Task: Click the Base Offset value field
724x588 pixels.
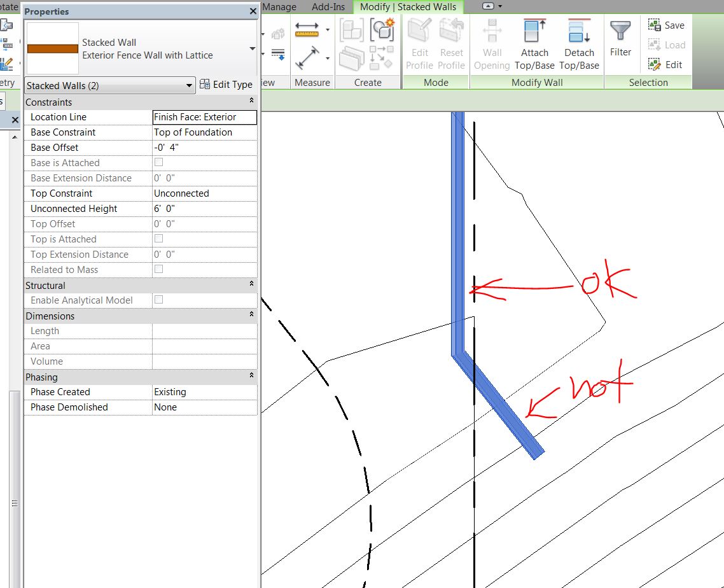Action: click(205, 148)
